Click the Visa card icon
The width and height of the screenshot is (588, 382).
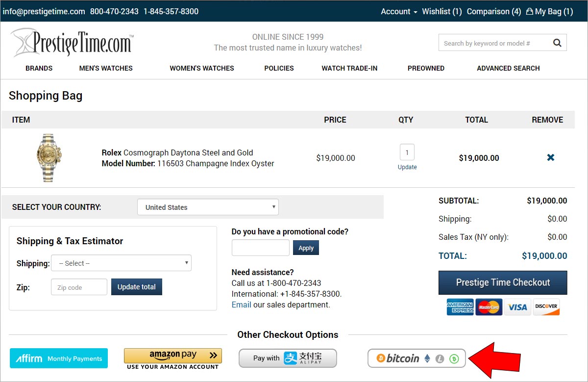(517, 307)
